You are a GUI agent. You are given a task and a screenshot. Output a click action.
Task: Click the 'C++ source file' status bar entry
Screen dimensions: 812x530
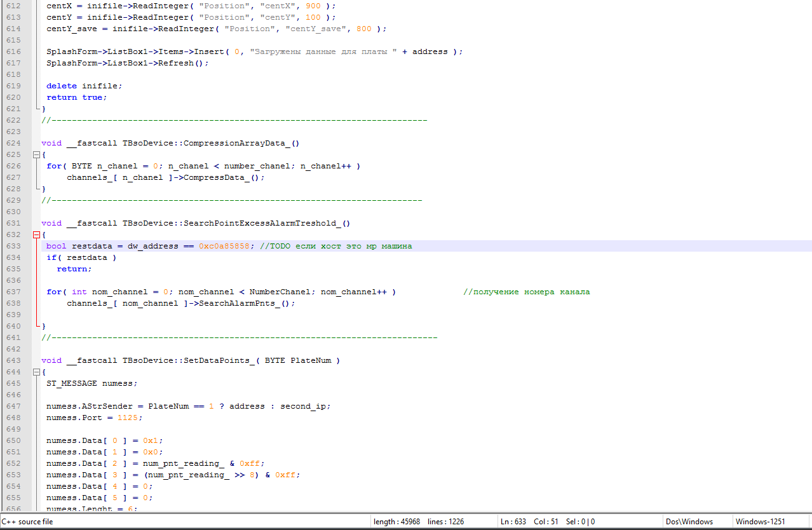pyautogui.click(x=27, y=522)
